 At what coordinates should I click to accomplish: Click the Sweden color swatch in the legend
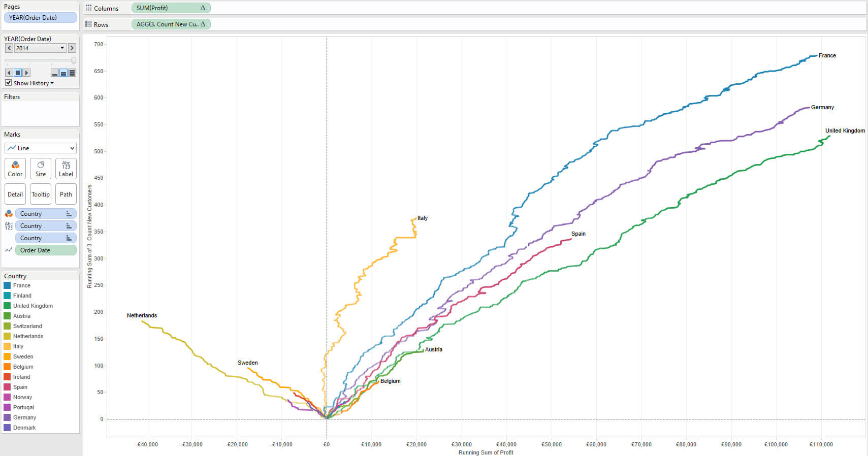tap(7, 356)
